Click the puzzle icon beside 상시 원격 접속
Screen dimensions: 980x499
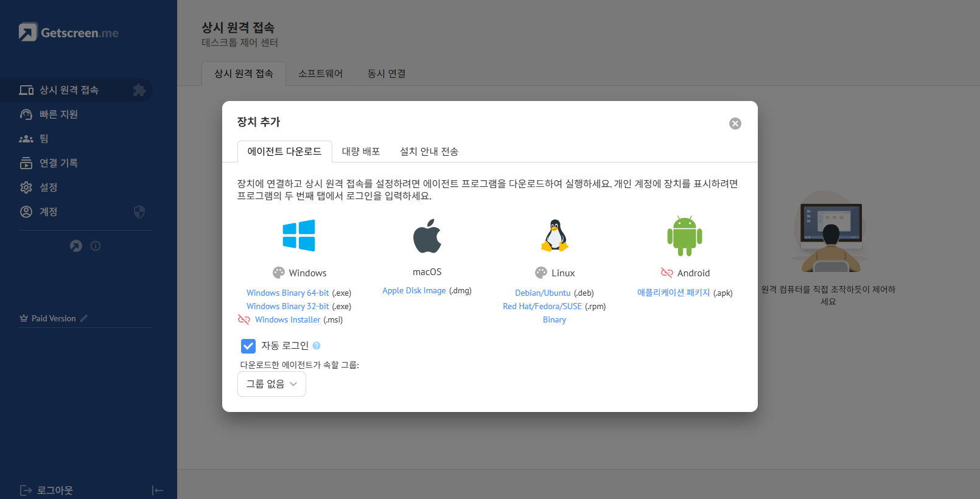coord(139,90)
